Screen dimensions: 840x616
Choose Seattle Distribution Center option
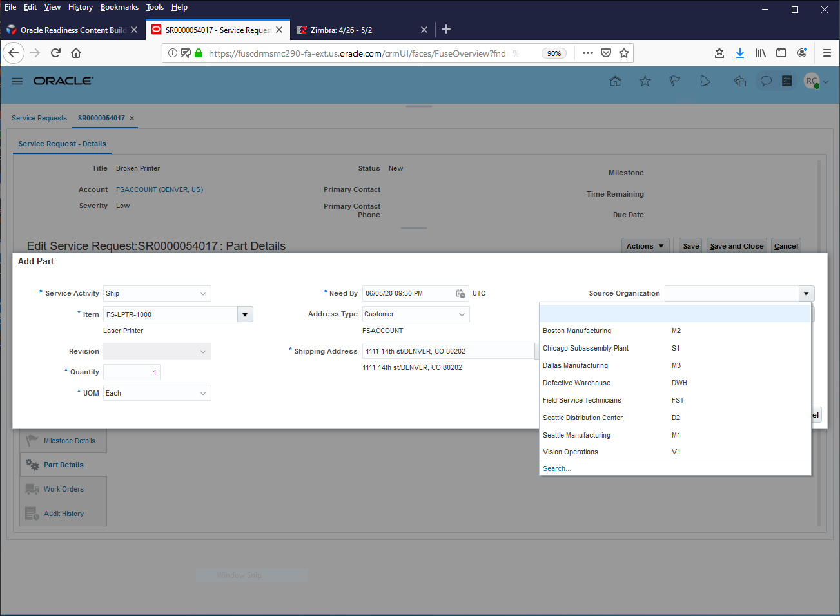click(x=582, y=418)
